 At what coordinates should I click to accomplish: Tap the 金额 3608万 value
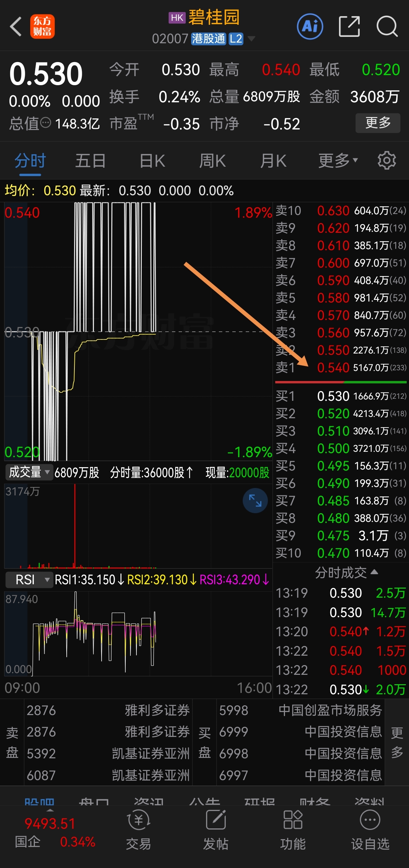tap(374, 97)
